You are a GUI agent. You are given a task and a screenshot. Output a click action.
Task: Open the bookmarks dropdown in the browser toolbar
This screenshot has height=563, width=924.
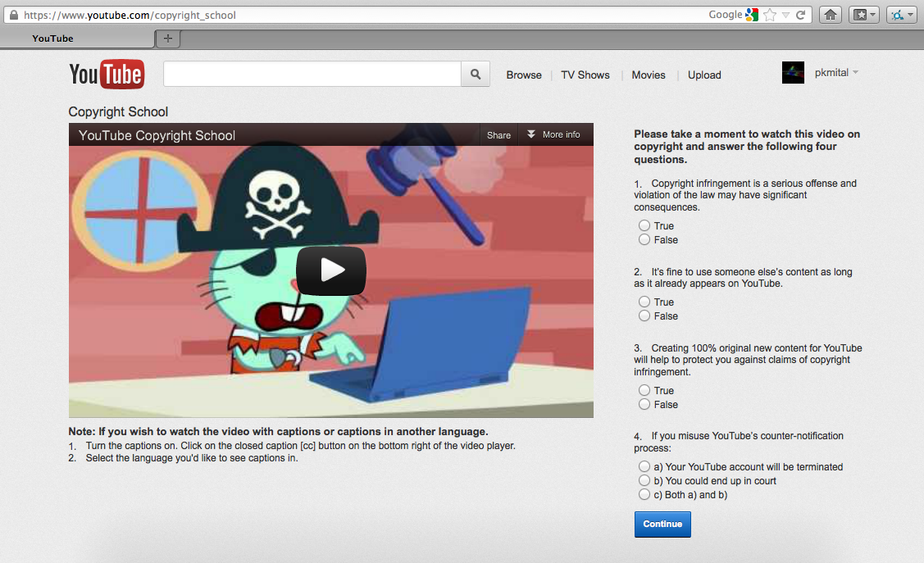point(864,15)
